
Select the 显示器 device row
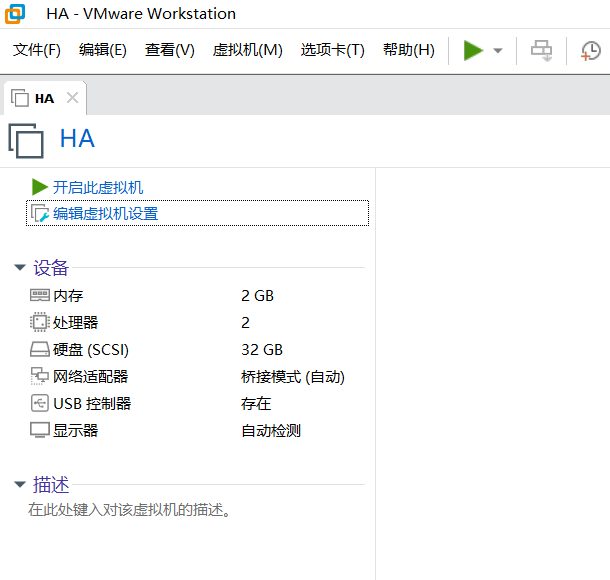pos(197,431)
